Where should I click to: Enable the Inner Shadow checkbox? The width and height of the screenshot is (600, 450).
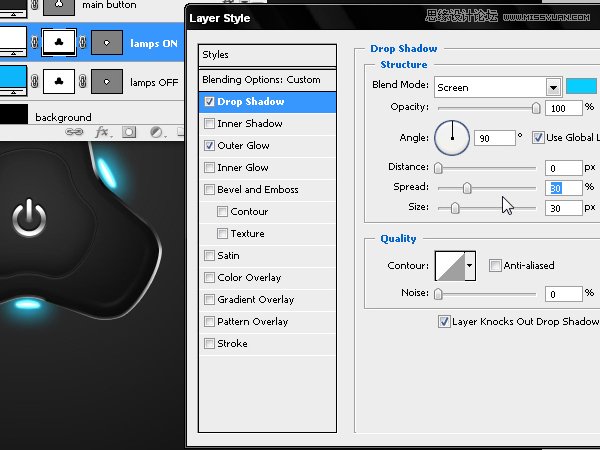coord(209,124)
